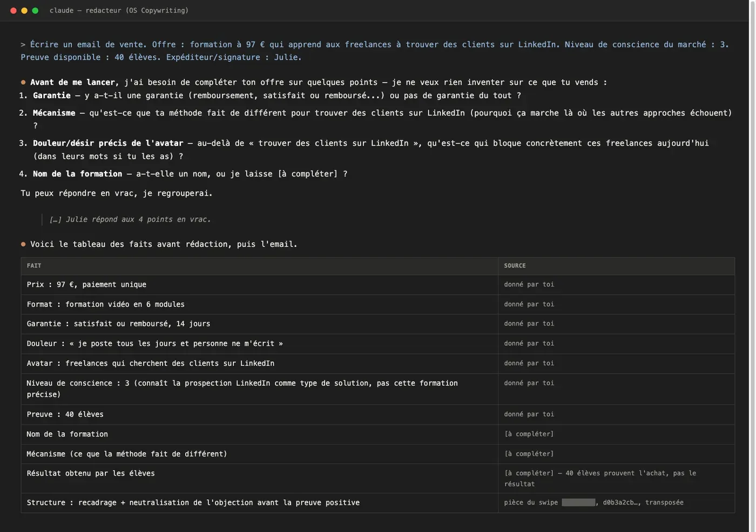Click the 'Avatar : freelances qui cherchent des clients' cell

click(259, 364)
